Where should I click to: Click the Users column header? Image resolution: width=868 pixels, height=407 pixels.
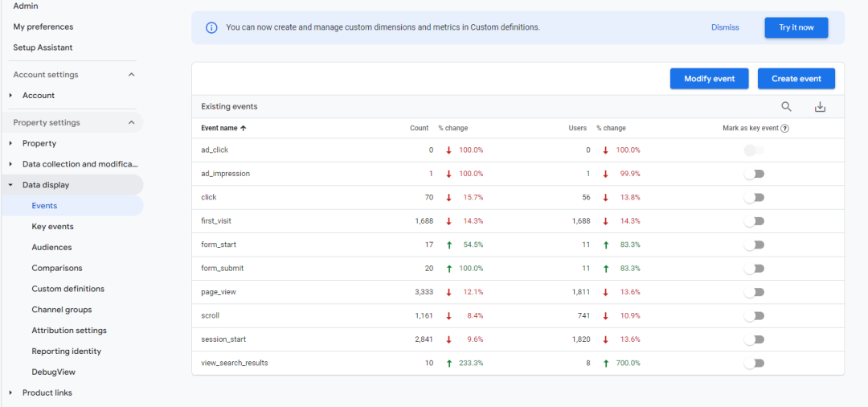(x=577, y=128)
